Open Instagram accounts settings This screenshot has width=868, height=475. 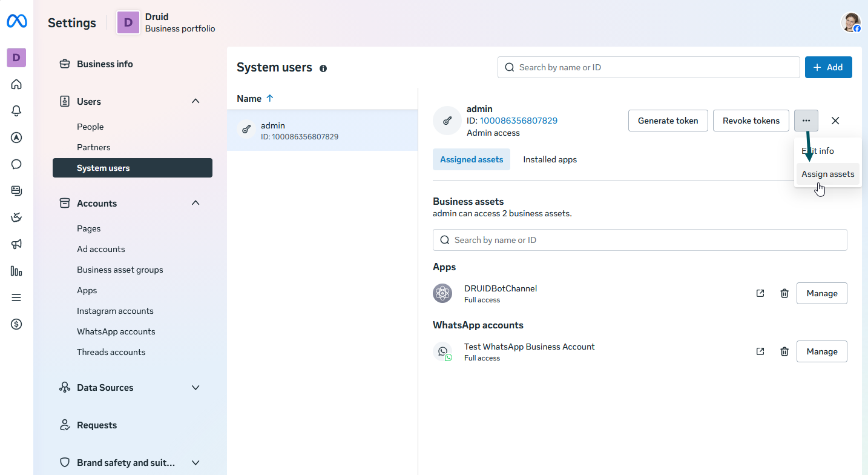click(x=115, y=311)
